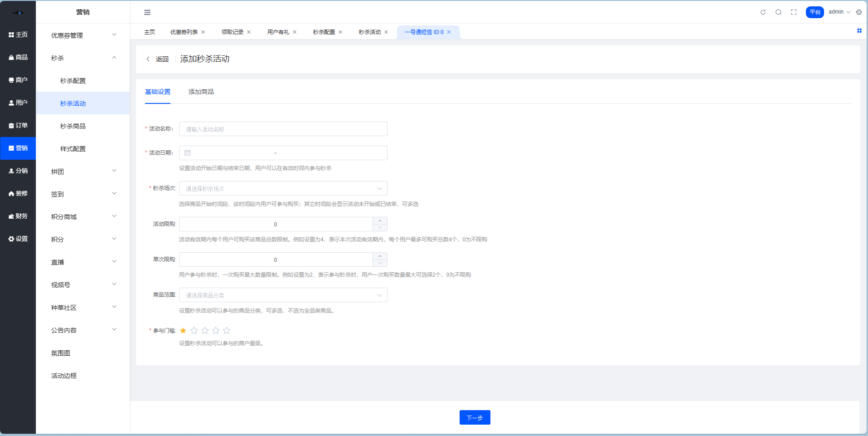This screenshot has width=868, height=436.
Task: Toggle fullscreen mode icon
Action: (x=794, y=12)
